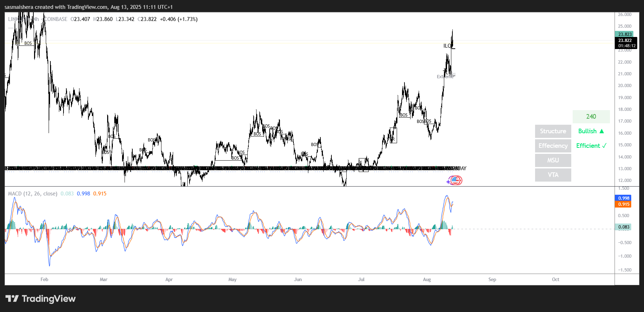Click the purple sparkle icon beside the flag
This screenshot has height=312, width=644.
tap(448, 182)
